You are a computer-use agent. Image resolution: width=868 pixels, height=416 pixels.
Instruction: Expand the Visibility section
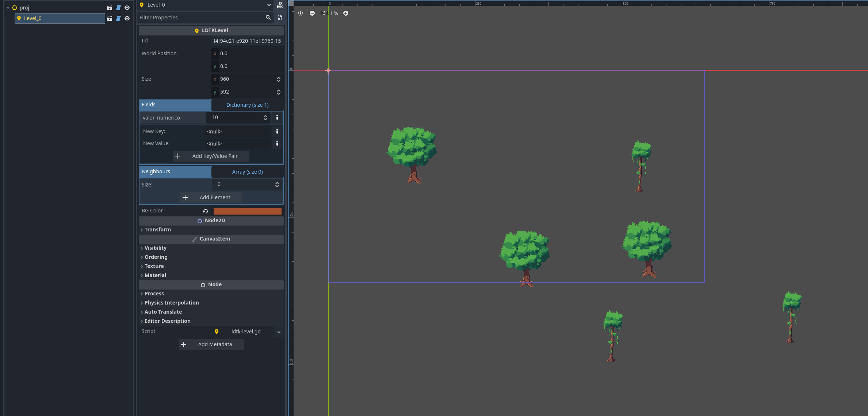tap(155, 248)
